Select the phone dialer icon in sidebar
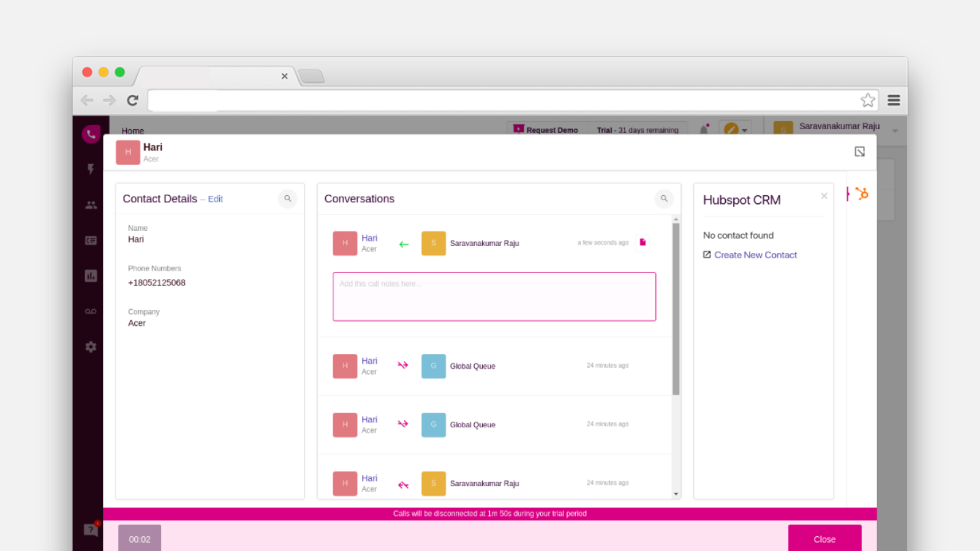The width and height of the screenshot is (980, 551). tap(91, 133)
